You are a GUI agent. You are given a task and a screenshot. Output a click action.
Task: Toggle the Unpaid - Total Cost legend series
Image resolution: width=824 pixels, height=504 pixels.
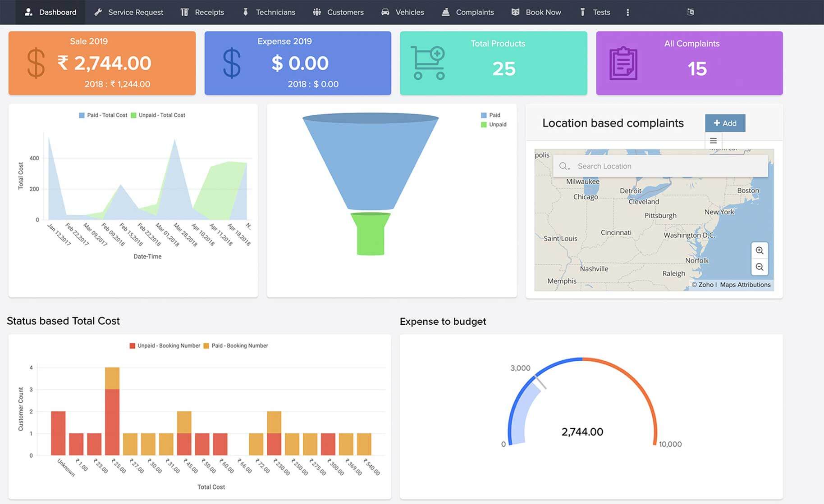click(x=158, y=115)
